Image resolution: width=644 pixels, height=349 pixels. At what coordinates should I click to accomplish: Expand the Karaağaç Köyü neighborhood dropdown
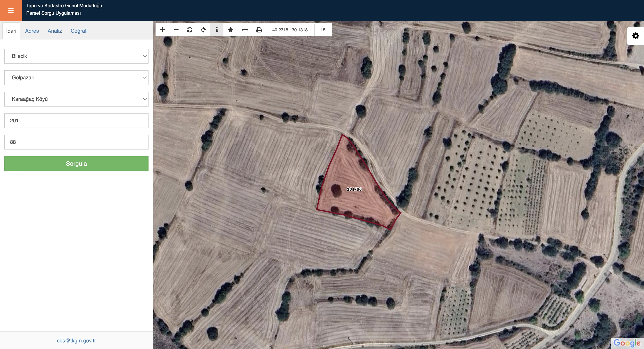pyautogui.click(x=76, y=99)
